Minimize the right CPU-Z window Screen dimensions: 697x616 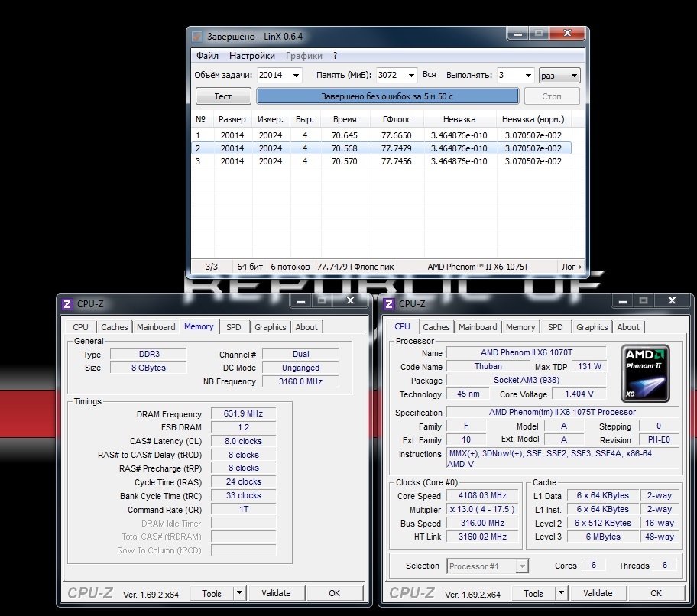(x=622, y=301)
